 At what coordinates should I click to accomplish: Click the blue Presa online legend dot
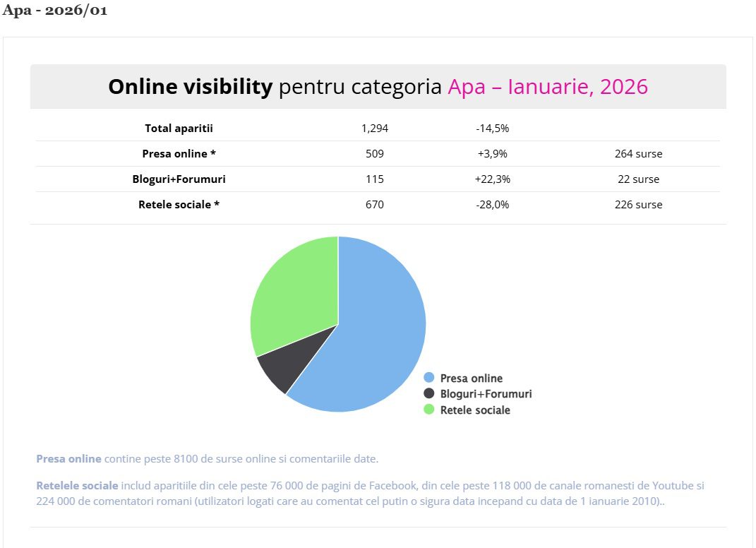429,378
